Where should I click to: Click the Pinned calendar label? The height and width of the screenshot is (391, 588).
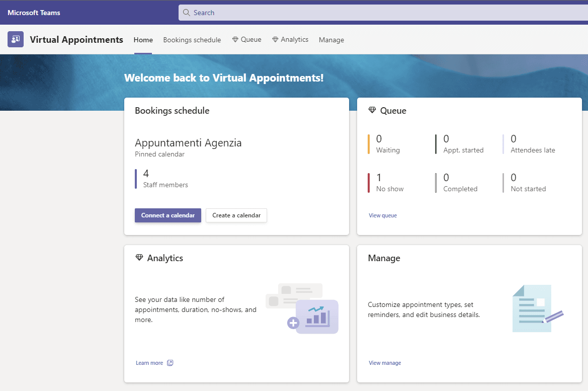(x=160, y=154)
